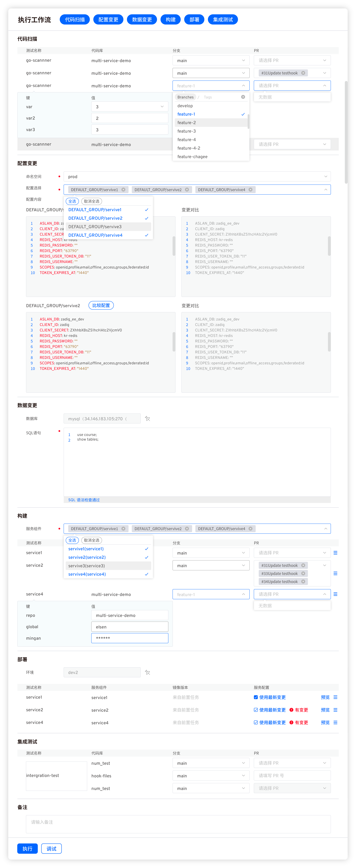Remove #31Update testhook tag in 代码扫描 row
Viewport: 356px width, 868px height.
coord(303,73)
